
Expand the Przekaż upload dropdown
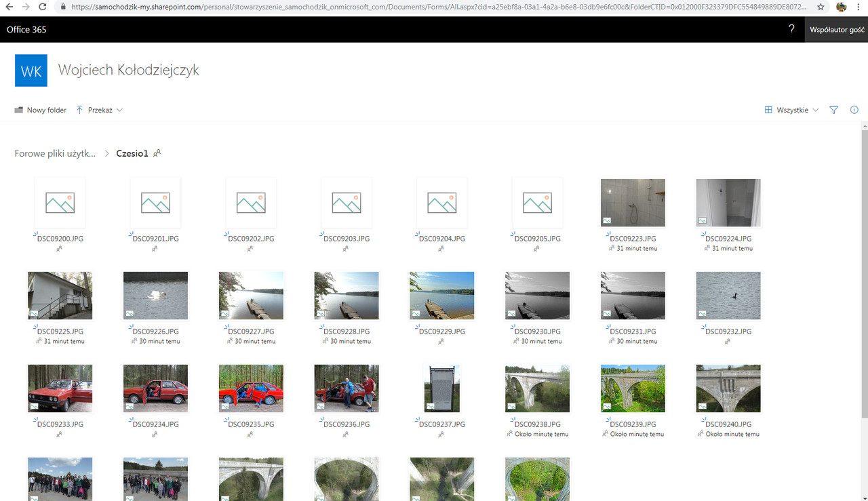click(119, 109)
